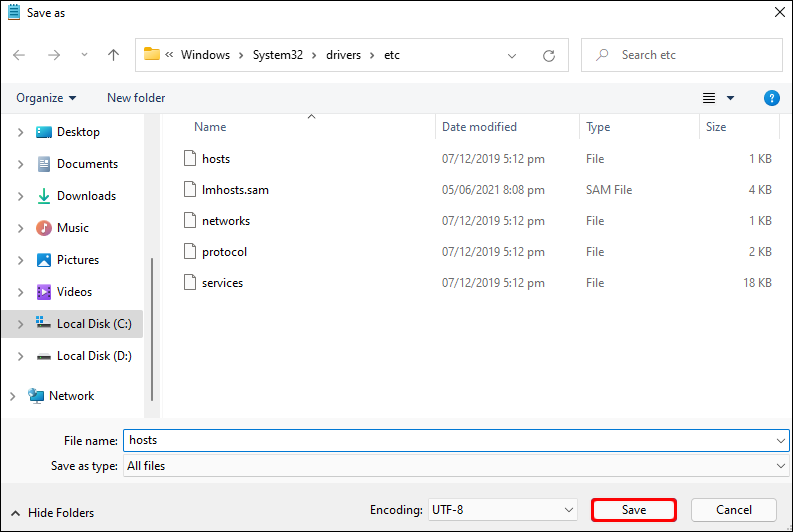Image resolution: width=793 pixels, height=532 pixels.
Task: Select the Downloads folder in sidebar
Action: [86, 196]
